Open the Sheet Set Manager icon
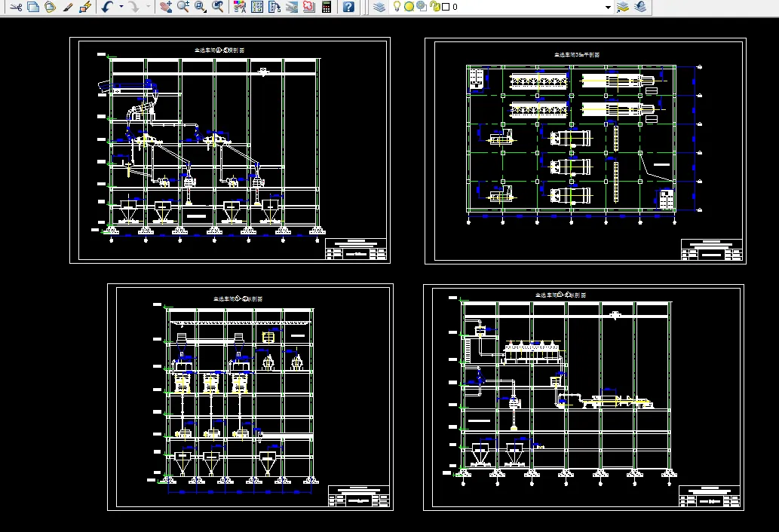 tap(292, 7)
